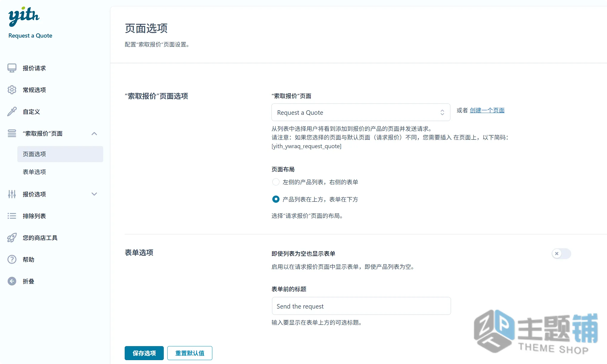Click the 创建一个页面 link

coord(487,110)
